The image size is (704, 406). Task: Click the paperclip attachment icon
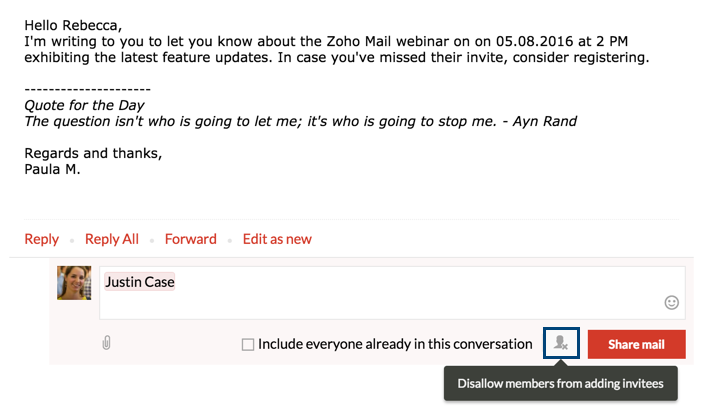coord(106,343)
